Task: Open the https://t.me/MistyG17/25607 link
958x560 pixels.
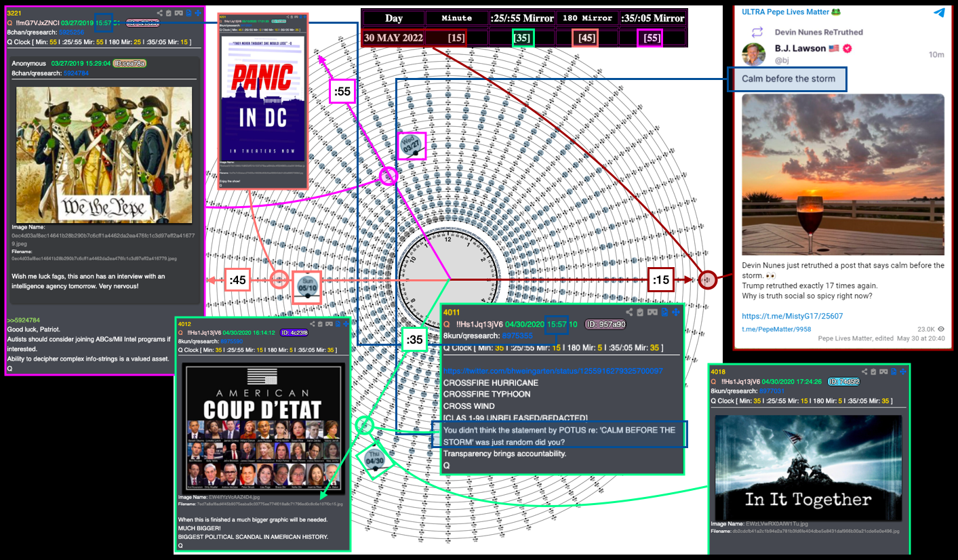Action: click(x=793, y=316)
